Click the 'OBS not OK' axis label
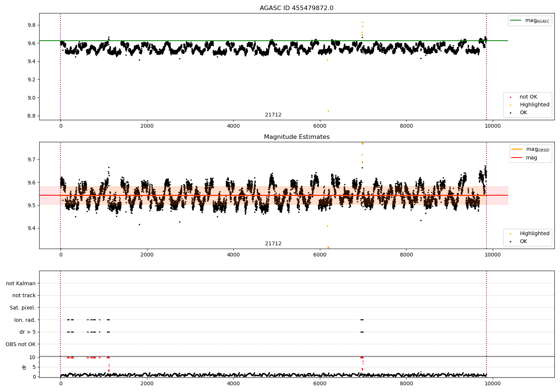The width and height of the screenshot is (560, 392). pos(21,344)
